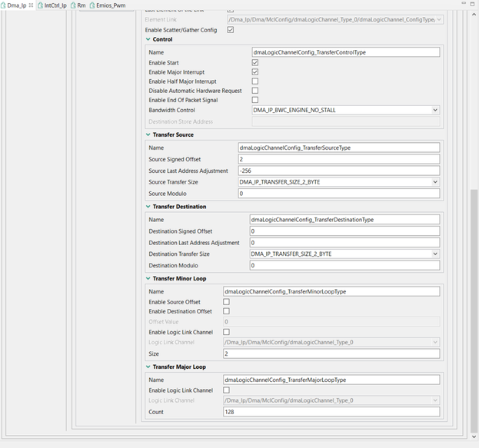
Task: Open the IntCtrl_Ip tab
Action: click(55, 5)
